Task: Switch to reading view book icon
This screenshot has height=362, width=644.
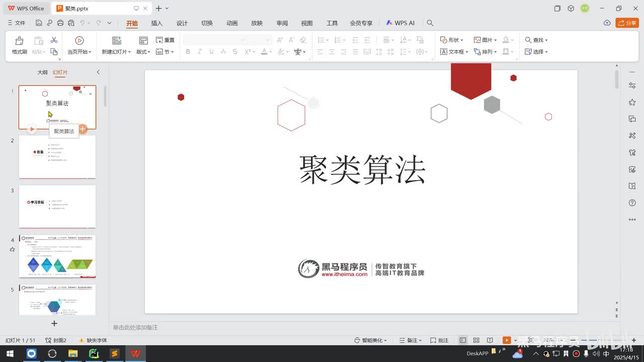Action: [x=490, y=340]
